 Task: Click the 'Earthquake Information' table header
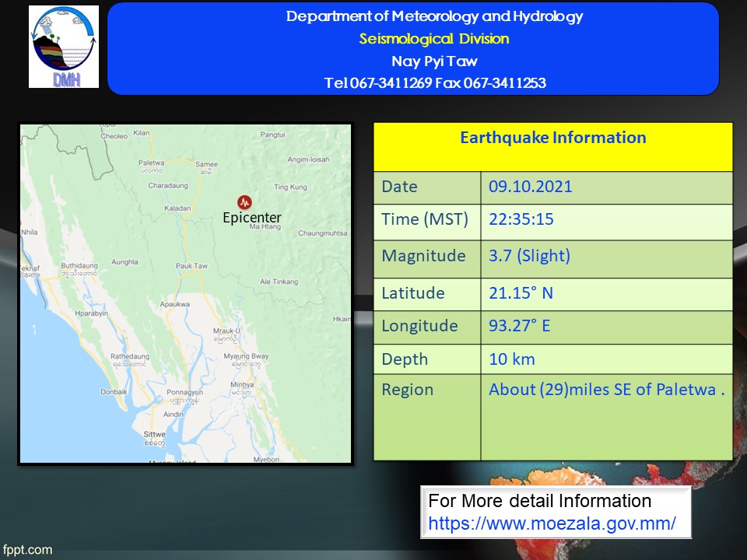click(x=553, y=138)
